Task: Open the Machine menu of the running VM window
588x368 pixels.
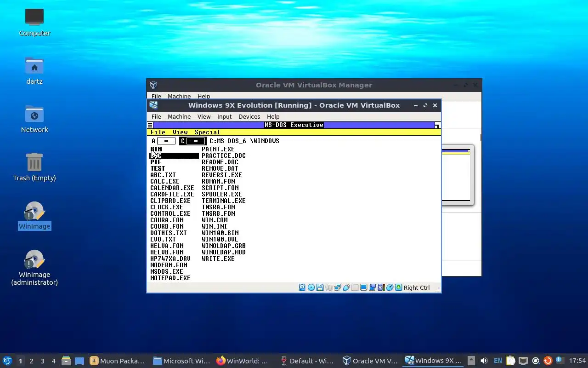Action: 179,116
